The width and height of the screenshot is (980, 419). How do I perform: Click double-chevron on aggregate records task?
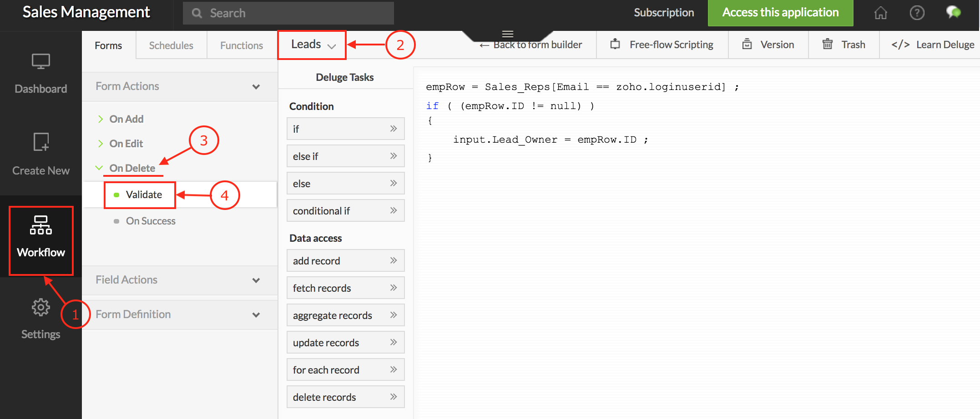(x=394, y=315)
